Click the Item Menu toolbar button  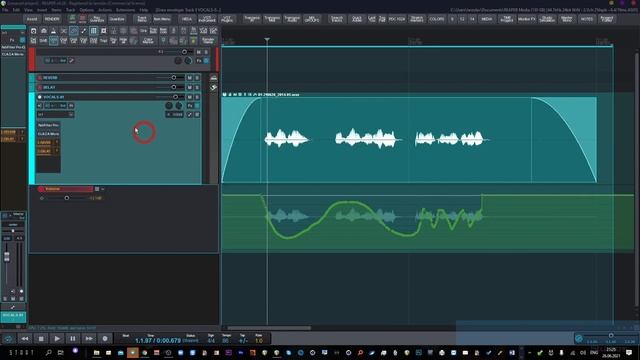162,19
